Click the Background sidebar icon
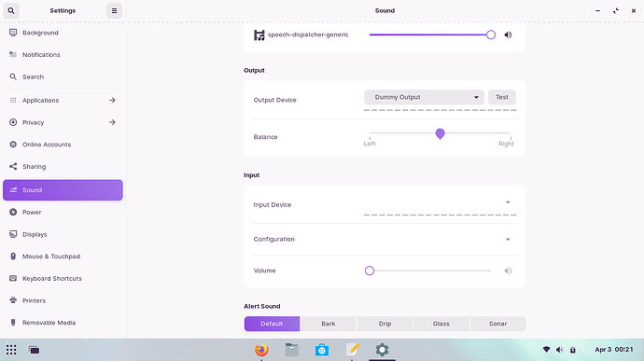The image size is (644, 361). point(13,33)
